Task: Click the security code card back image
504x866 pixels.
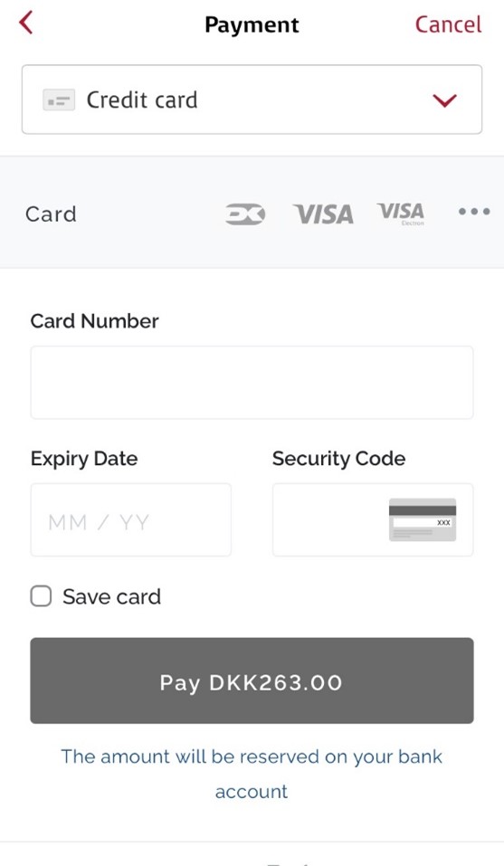Action: pos(423,519)
